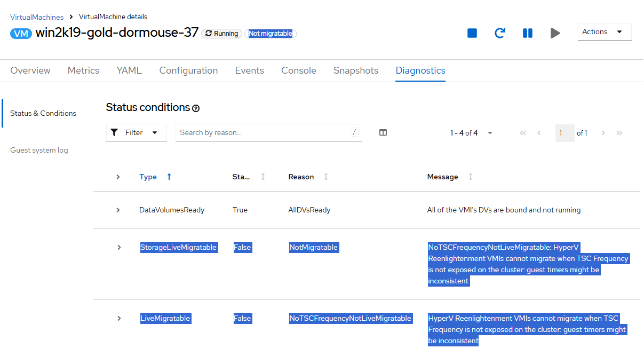Go to next page of results
This screenshot has height=356, width=644.
(x=603, y=133)
